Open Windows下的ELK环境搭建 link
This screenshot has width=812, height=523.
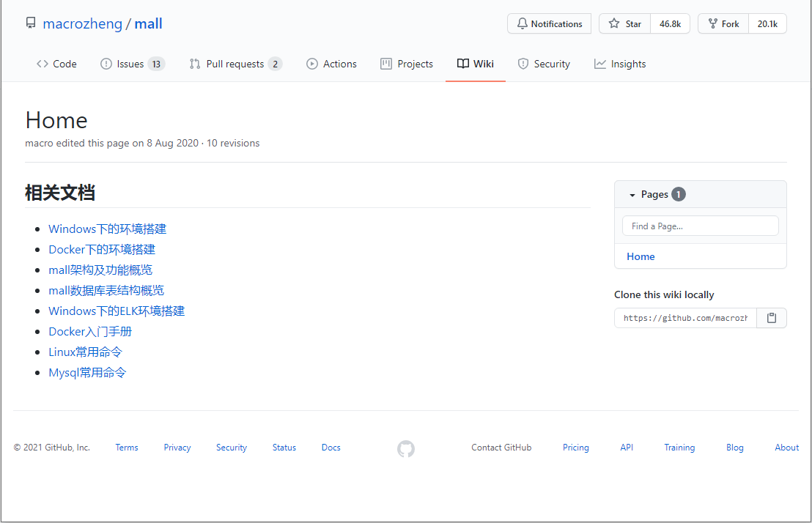[x=117, y=311]
